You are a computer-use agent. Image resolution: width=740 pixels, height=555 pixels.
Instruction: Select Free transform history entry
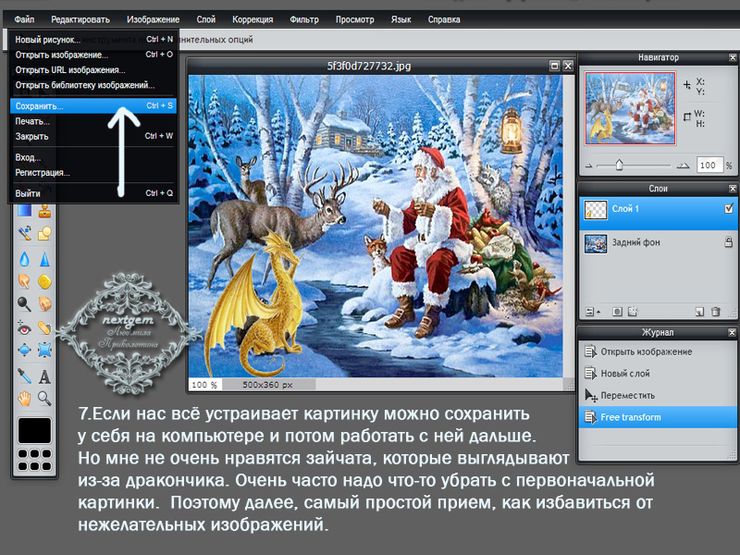tap(657, 417)
